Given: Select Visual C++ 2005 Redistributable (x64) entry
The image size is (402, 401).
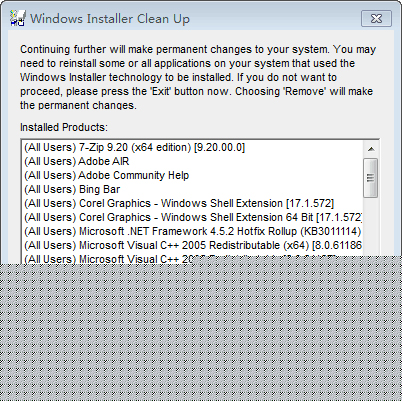Looking at the screenshot, I should tap(193, 245).
